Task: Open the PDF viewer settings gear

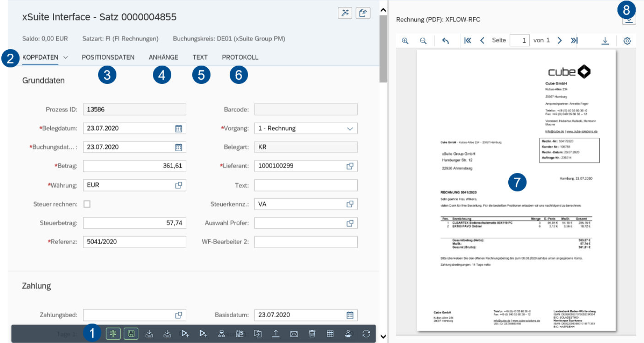Action: (628, 40)
